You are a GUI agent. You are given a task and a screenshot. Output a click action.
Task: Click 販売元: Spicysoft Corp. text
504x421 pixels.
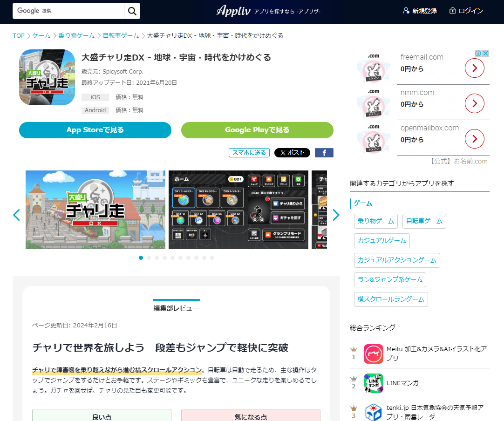[113, 72]
